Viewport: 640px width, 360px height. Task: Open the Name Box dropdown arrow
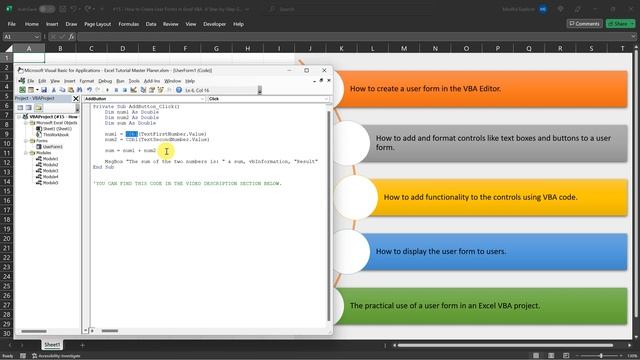(x=37, y=37)
